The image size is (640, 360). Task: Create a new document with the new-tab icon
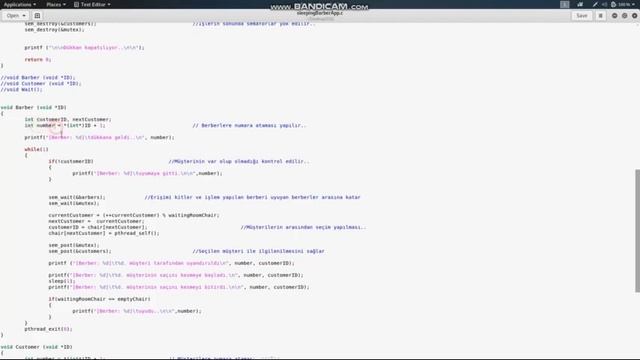[37, 16]
